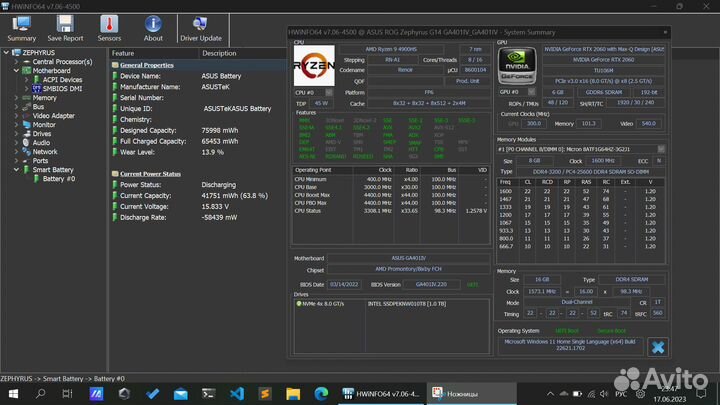Open the Windows Start button
The image size is (720, 405).
pyautogui.click(x=13, y=394)
